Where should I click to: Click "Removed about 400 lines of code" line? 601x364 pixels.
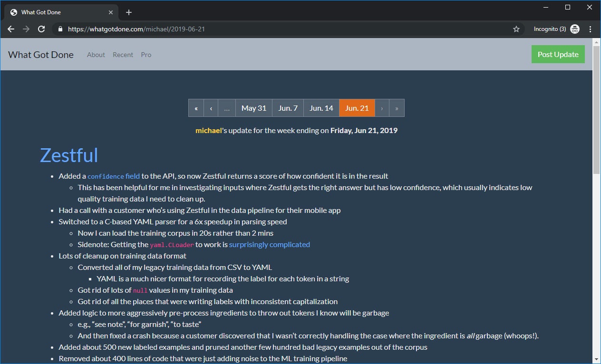pyautogui.click(x=203, y=358)
